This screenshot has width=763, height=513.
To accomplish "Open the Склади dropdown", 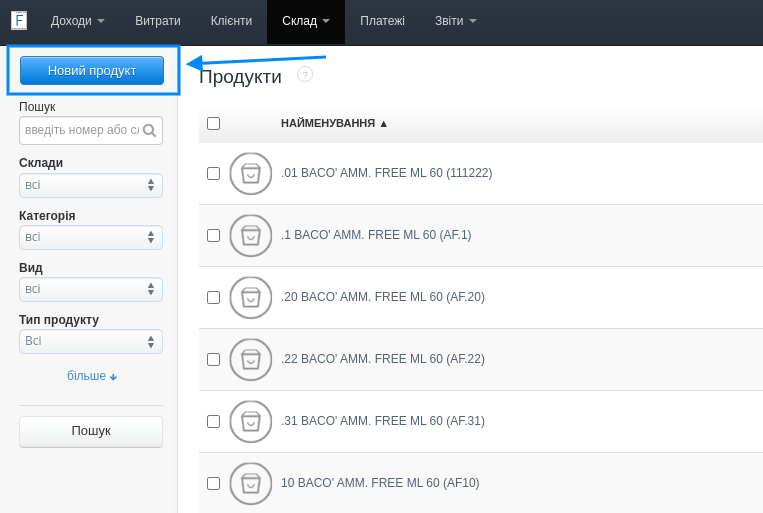I will pyautogui.click(x=90, y=185).
